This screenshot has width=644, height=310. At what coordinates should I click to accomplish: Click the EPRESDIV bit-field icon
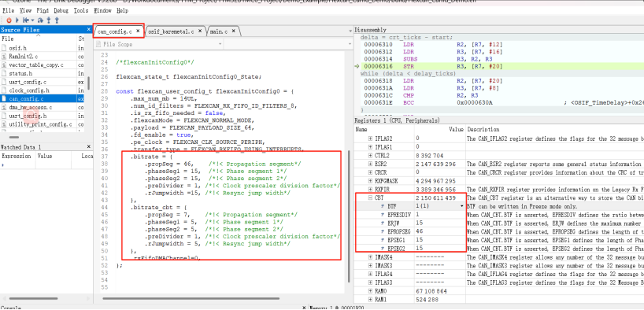click(383, 215)
